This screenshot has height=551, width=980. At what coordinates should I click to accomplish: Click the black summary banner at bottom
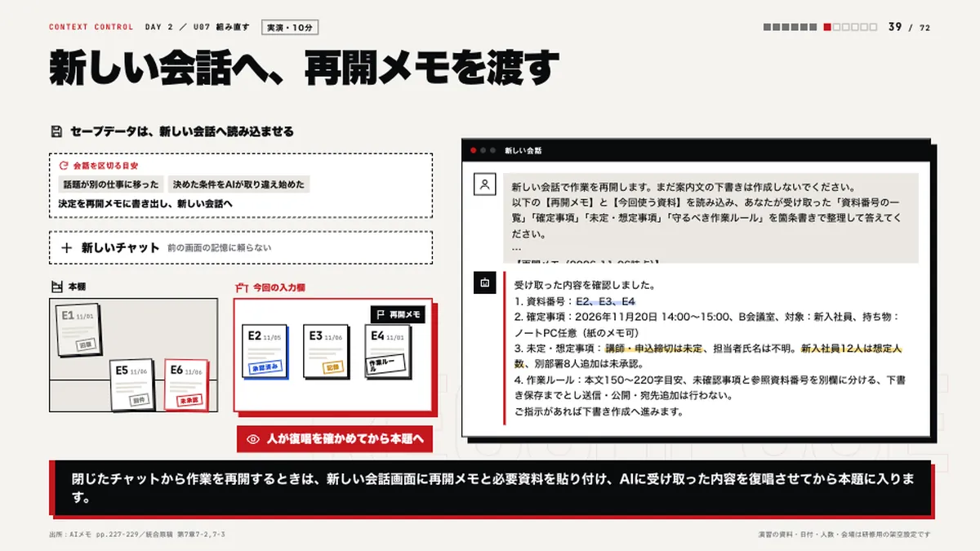(490, 488)
